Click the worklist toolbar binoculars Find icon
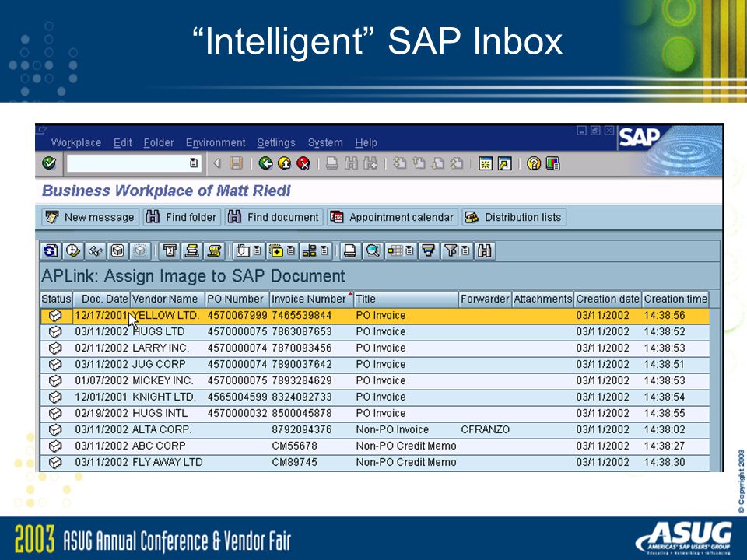The image size is (747, 560). click(485, 250)
